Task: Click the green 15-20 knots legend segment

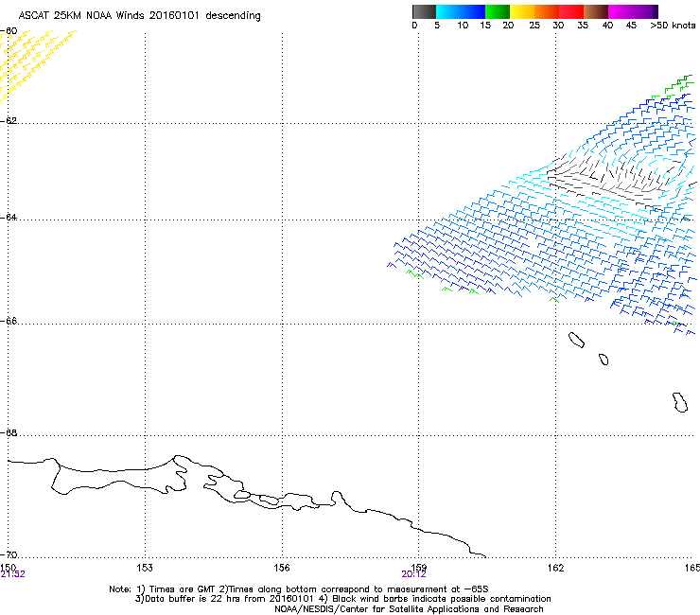Action: tap(498, 11)
